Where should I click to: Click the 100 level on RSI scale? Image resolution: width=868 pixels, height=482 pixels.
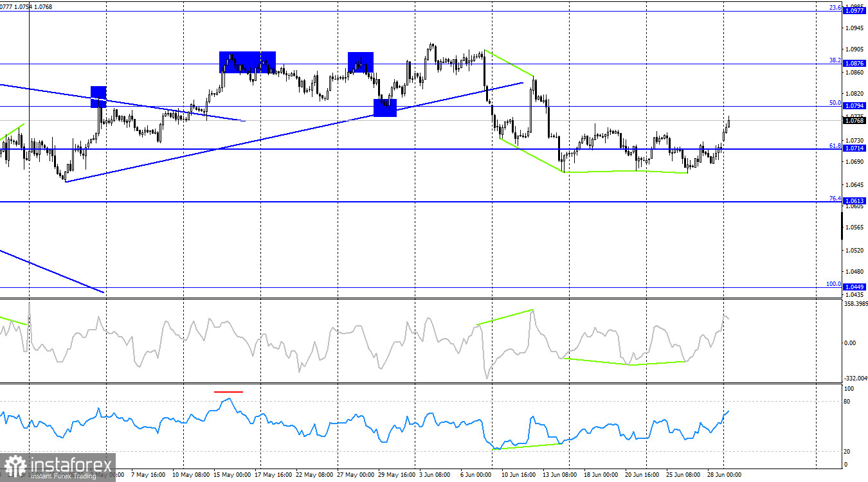click(x=849, y=389)
